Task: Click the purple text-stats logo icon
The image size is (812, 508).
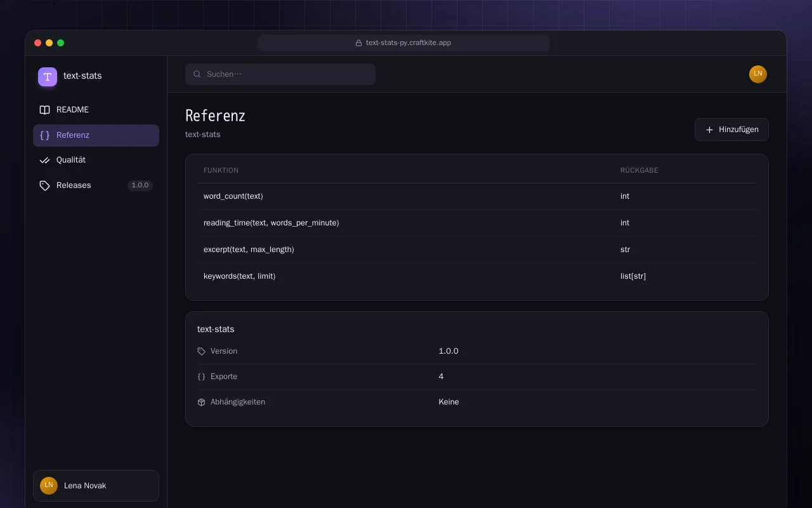Action: tap(48, 77)
